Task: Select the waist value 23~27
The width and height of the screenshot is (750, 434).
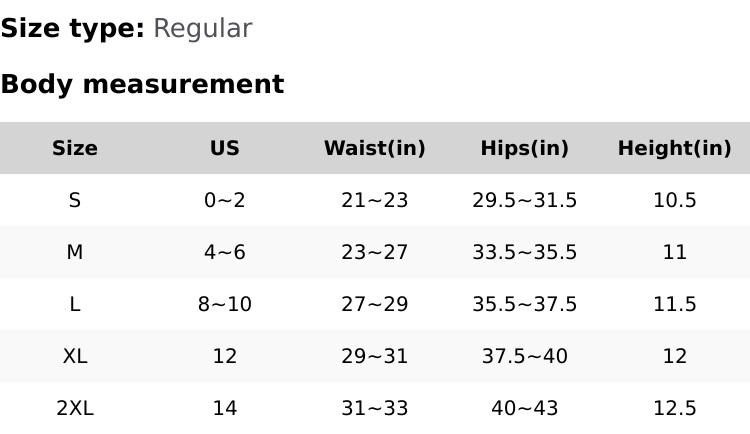Action: [375, 252]
